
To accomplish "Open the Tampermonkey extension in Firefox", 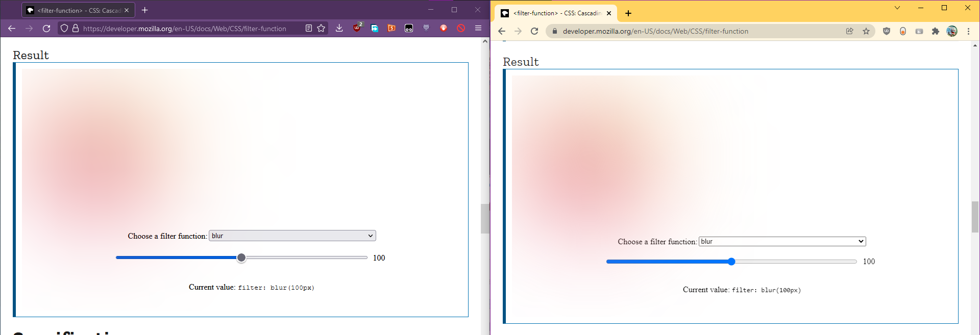I will tap(409, 28).
